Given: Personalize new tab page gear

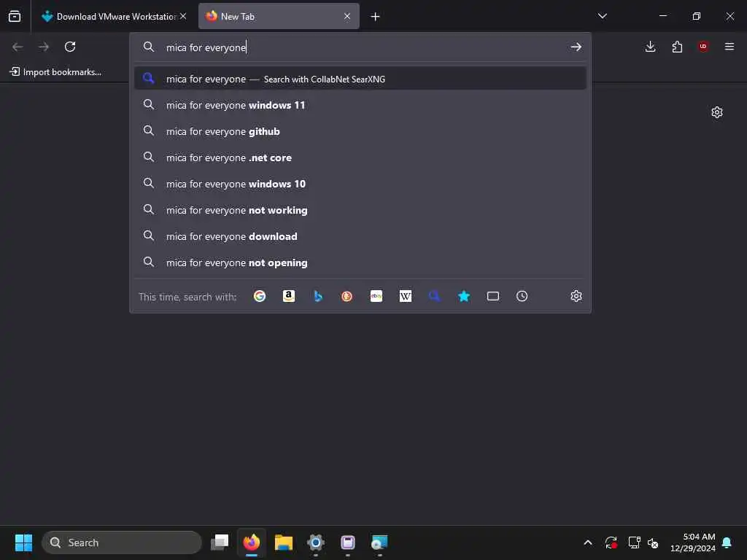Looking at the screenshot, I should (717, 112).
